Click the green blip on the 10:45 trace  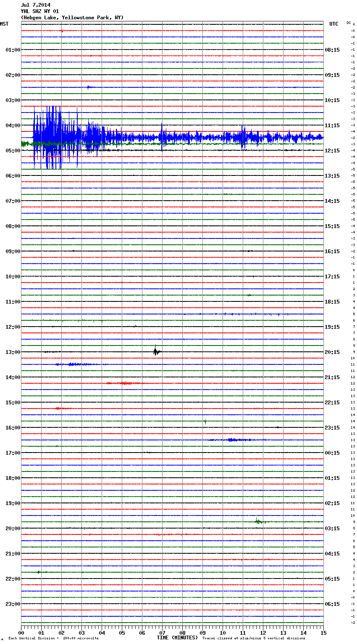coord(249,295)
